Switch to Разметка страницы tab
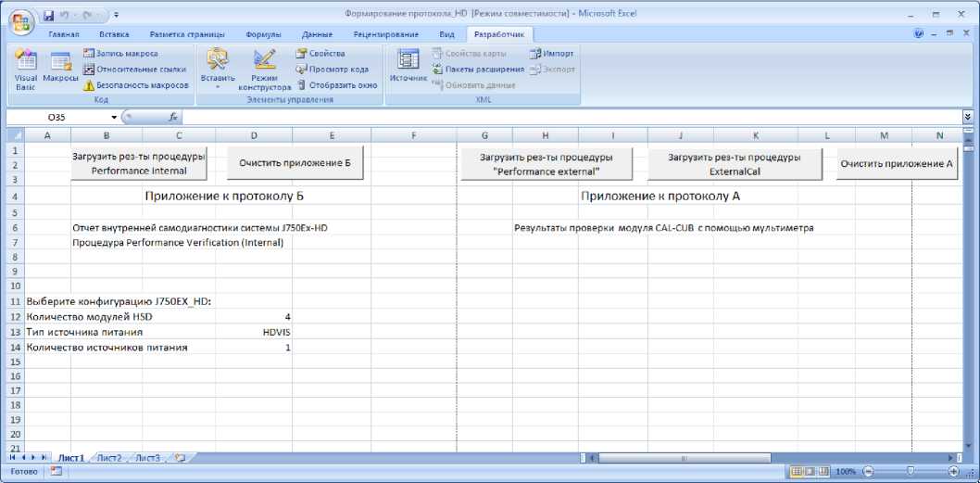 [x=186, y=34]
